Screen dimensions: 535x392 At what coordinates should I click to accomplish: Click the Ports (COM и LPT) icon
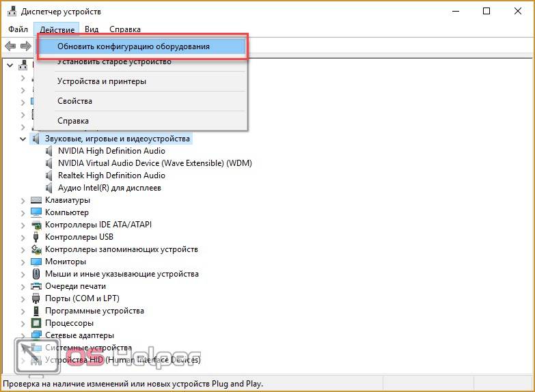pyautogui.click(x=37, y=298)
